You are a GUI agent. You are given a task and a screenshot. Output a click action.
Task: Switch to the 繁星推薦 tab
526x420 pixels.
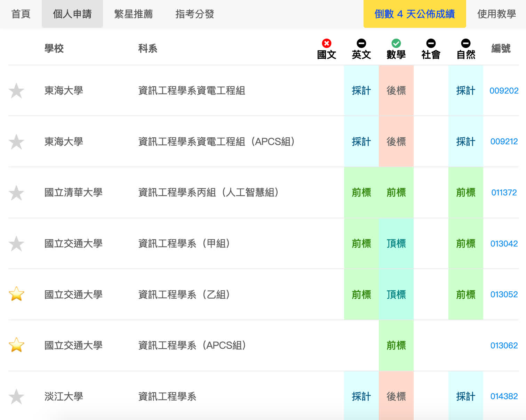pos(134,14)
